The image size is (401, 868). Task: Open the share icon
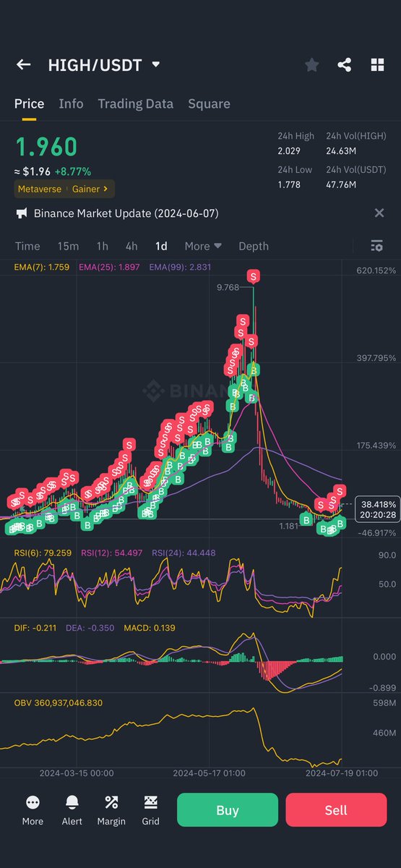coord(345,65)
